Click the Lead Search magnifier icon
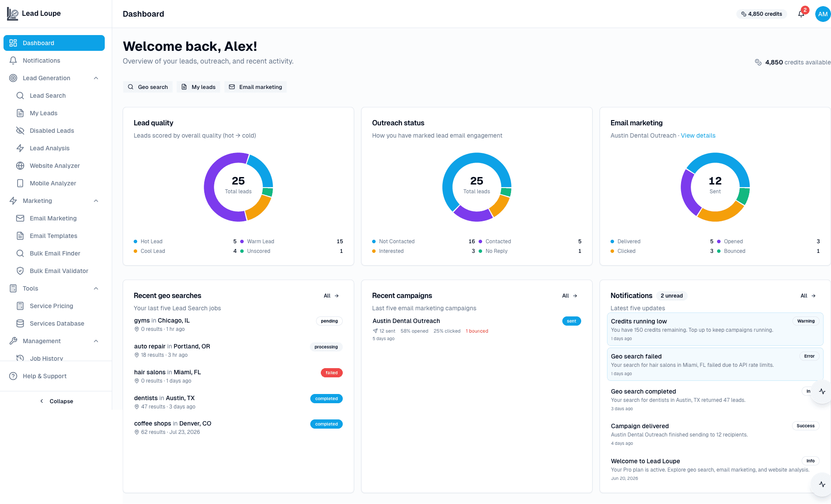 click(20, 96)
